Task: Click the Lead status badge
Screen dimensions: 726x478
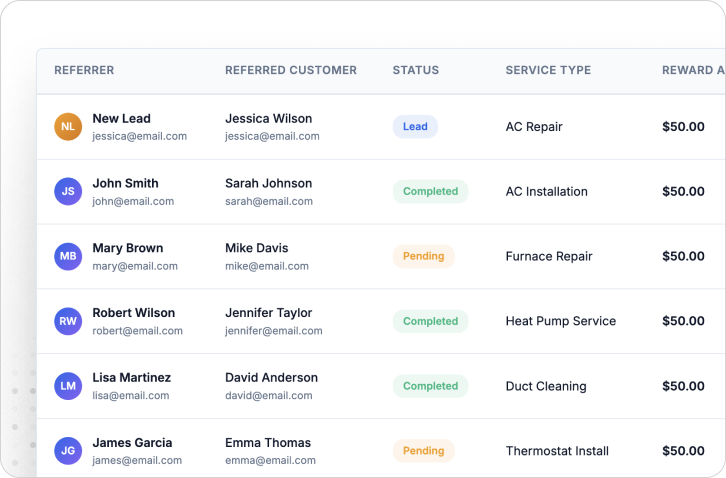Action: pyautogui.click(x=415, y=127)
